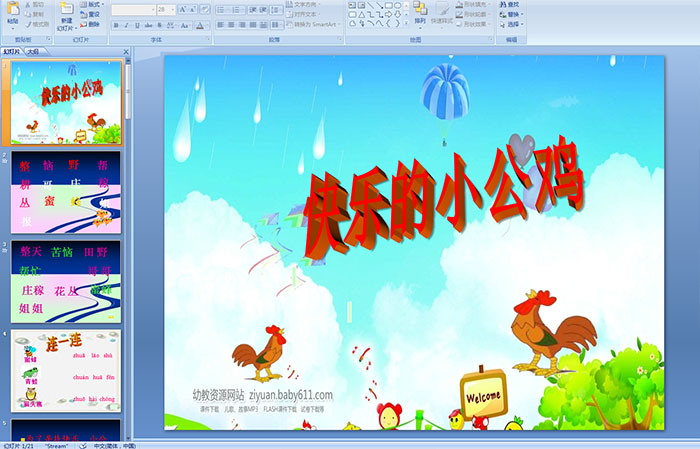Viewport: 700px width, 449px height.
Task: Open the Paragraph group dialog launcher
Action: click(x=340, y=40)
